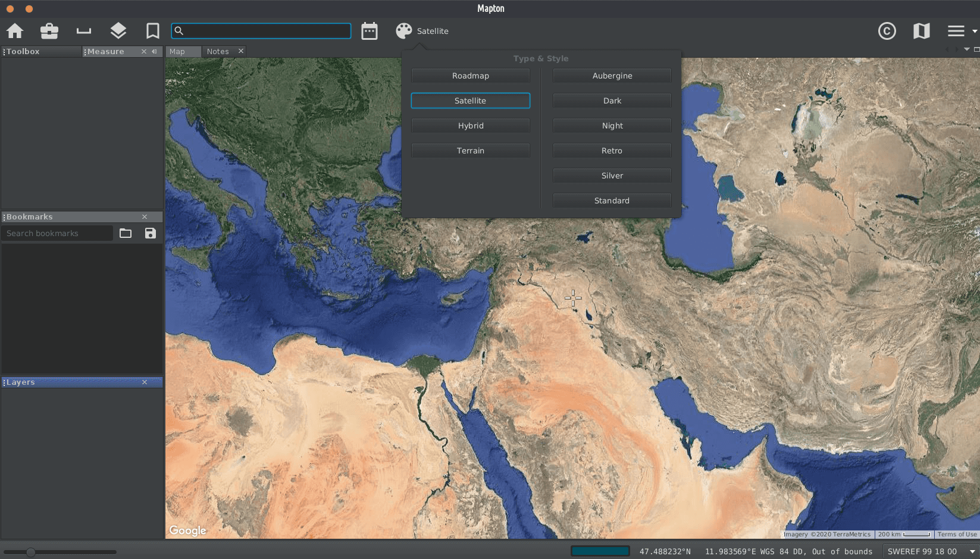
Task: Click the Bookmark toolbar icon
Action: (153, 31)
